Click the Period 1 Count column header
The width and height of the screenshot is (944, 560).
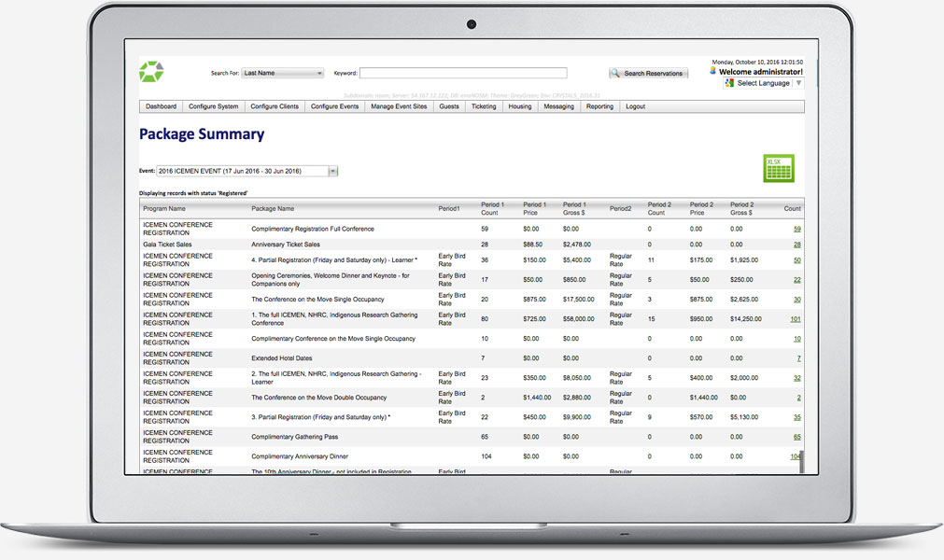(x=492, y=209)
